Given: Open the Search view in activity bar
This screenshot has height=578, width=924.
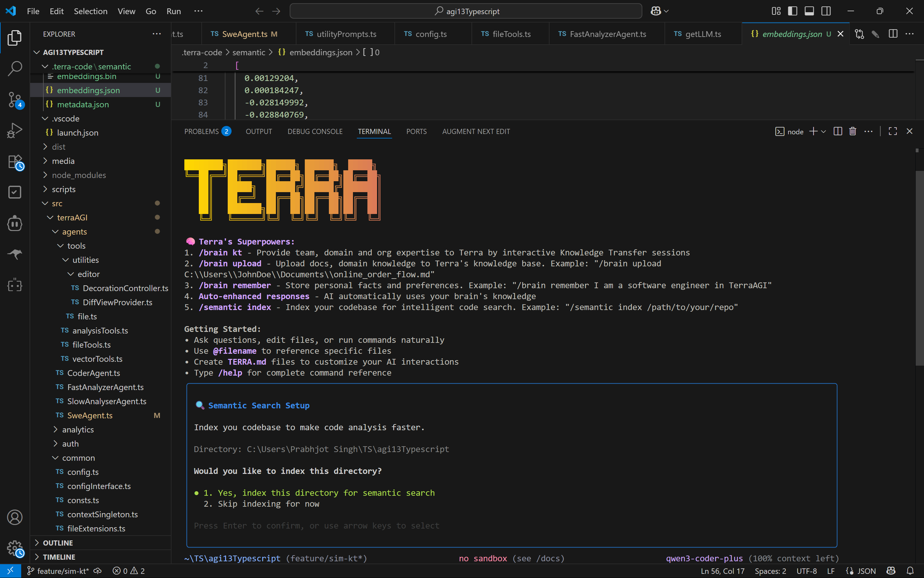Looking at the screenshot, I should pyautogui.click(x=14, y=68).
